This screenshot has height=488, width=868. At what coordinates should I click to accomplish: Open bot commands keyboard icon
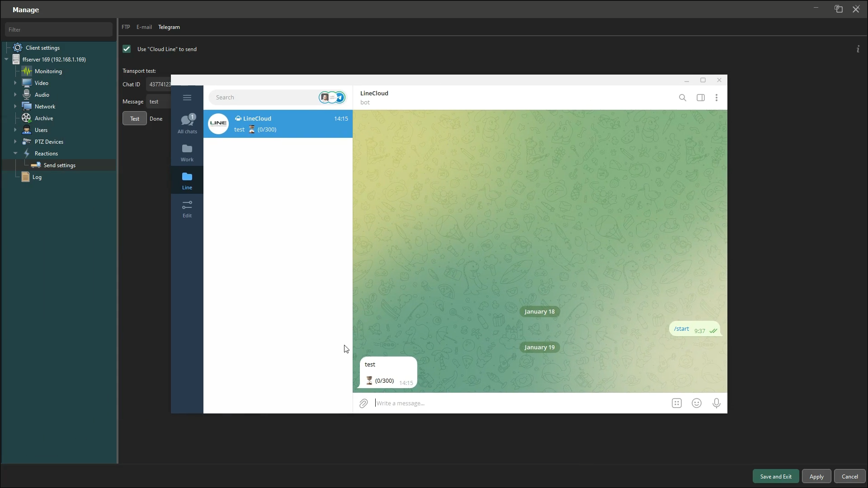pos(677,404)
